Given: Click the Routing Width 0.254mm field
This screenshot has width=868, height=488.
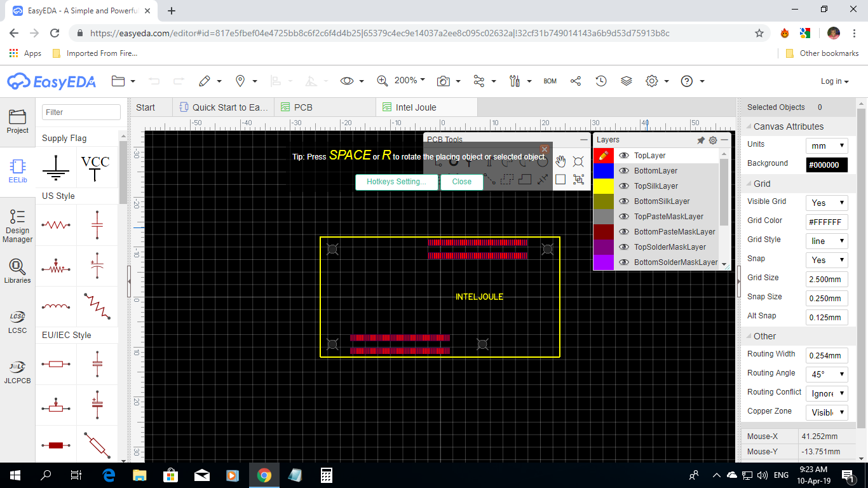Looking at the screenshot, I should 827,355.
